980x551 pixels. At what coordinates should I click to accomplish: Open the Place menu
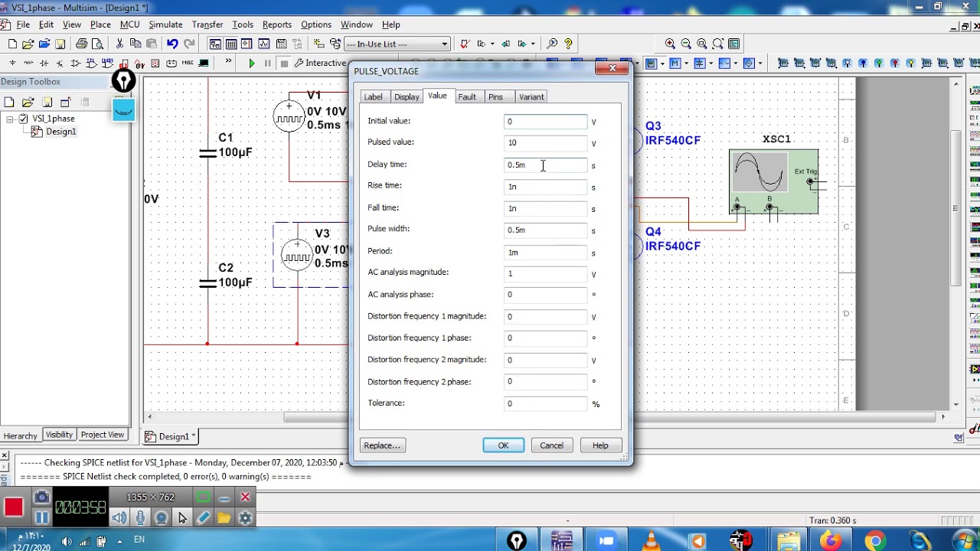click(x=100, y=24)
